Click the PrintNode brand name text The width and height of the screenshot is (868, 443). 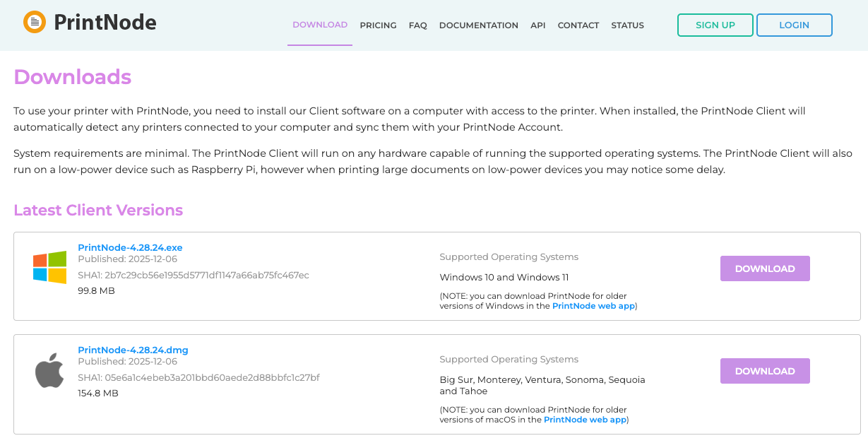(105, 23)
